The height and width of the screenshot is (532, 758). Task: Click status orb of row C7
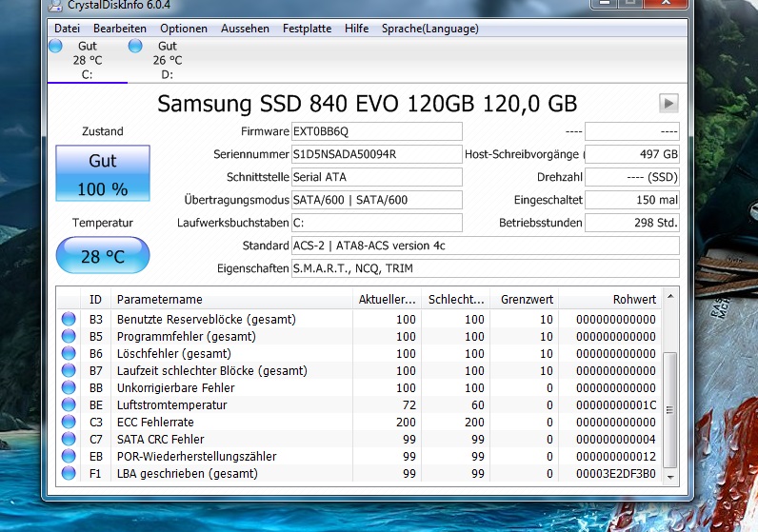pyautogui.click(x=69, y=439)
